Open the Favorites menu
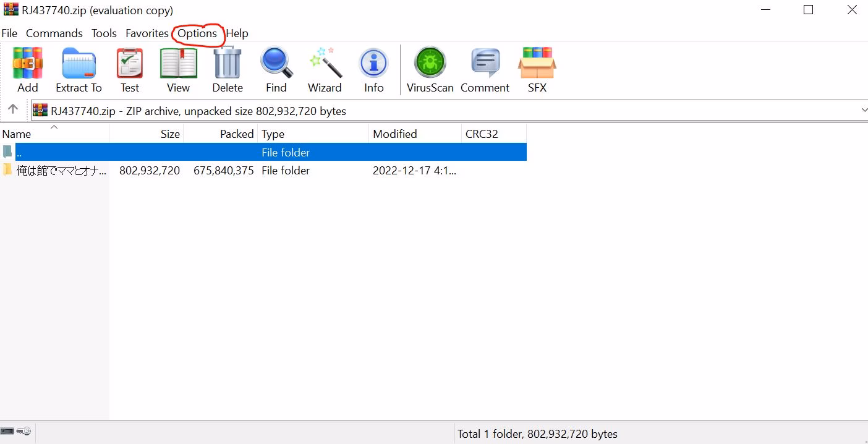The height and width of the screenshot is (444, 868). 147,33
